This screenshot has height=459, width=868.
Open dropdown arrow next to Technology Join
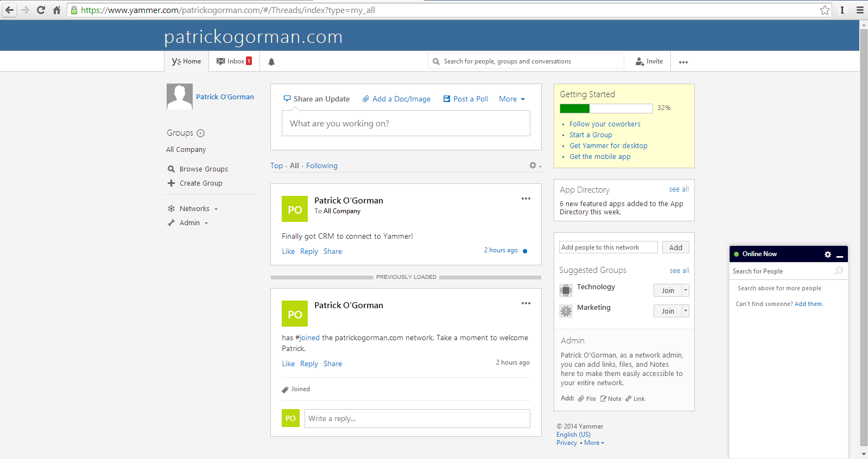pyautogui.click(x=686, y=290)
